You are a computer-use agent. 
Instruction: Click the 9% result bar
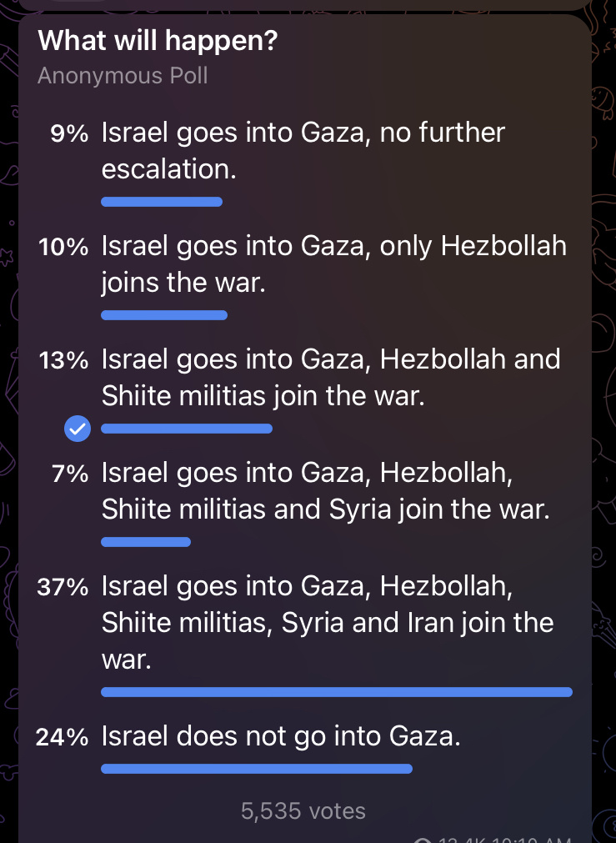[162, 202]
